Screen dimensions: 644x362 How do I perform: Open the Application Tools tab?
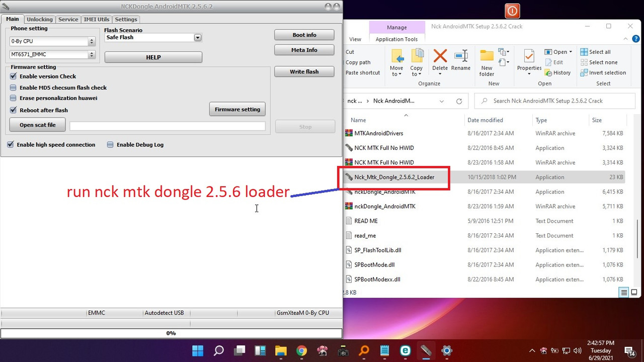pyautogui.click(x=396, y=39)
